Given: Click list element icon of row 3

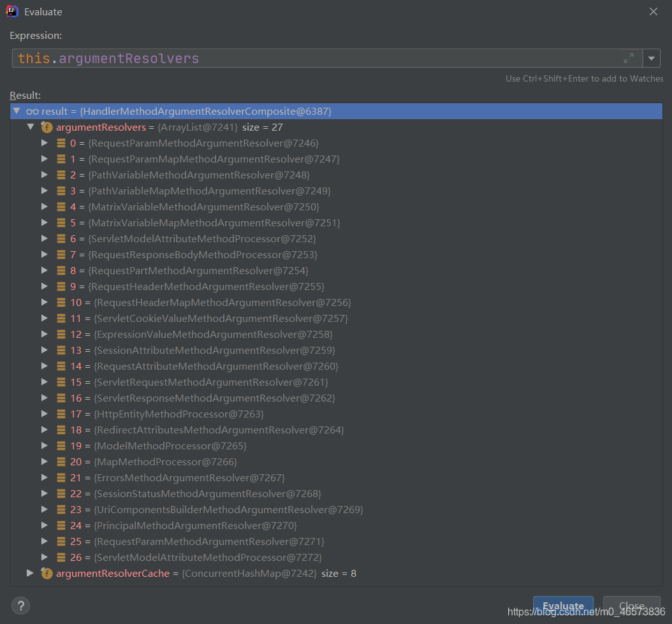Looking at the screenshot, I should (61, 191).
